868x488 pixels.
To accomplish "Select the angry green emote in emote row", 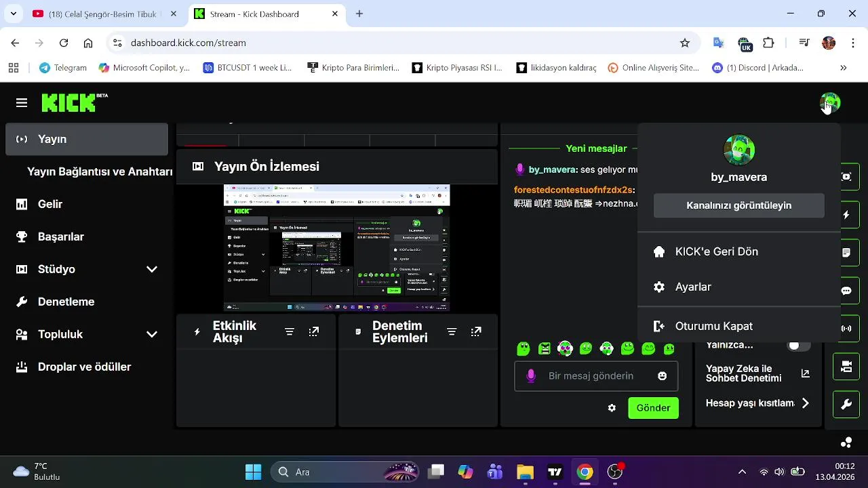I will click(545, 348).
